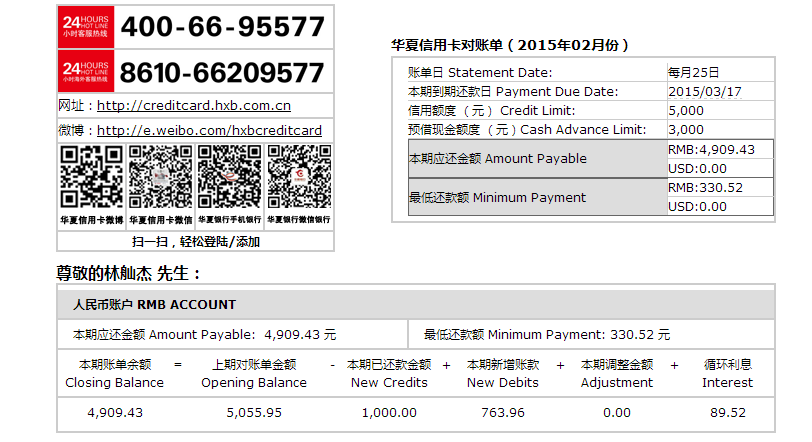Image resolution: width=812 pixels, height=442 pixels.
Task: Open the creditcard.hxb.com.cn website link
Action: click(x=194, y=106)
